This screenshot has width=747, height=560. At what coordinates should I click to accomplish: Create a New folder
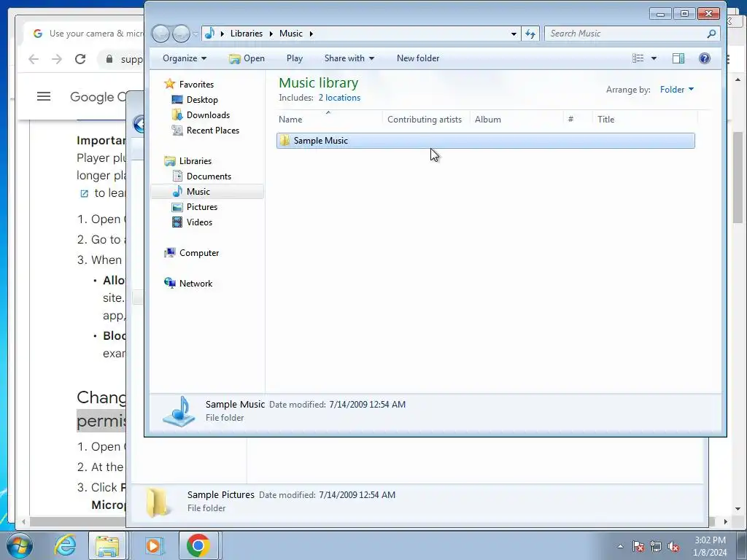[x=418, y=58]
